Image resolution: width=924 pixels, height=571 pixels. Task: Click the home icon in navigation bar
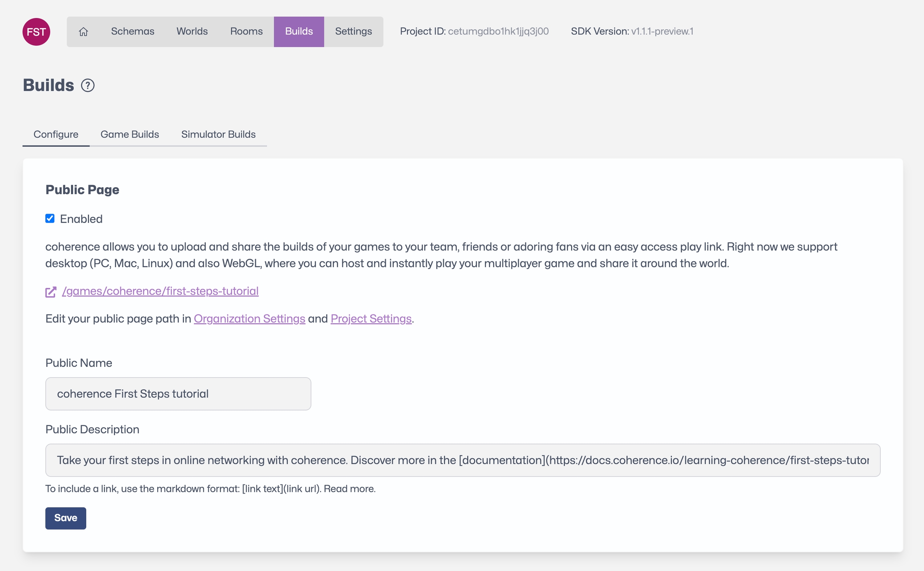click(x=83, y=32)
